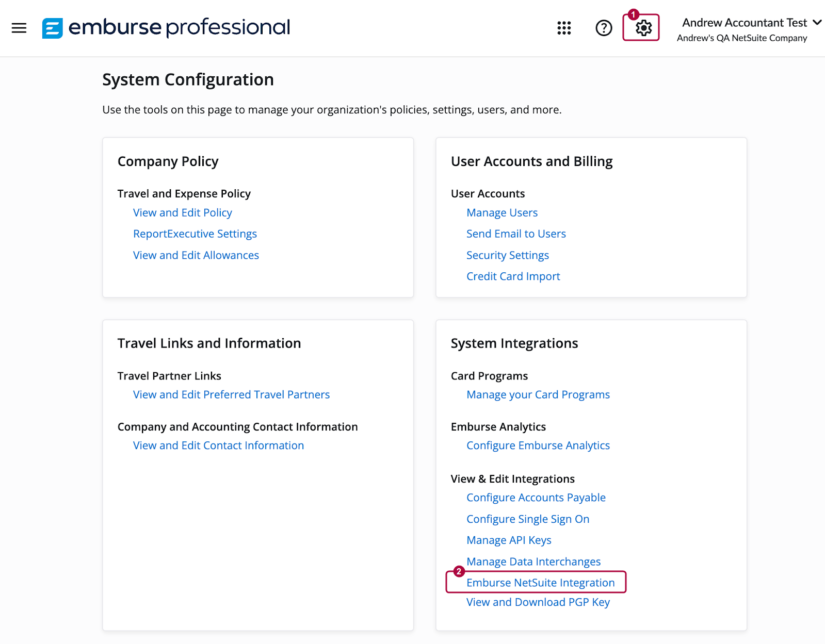Open Emburse NetSuite Integration link
Screen dimensions: 825x644
pos(541,583)
